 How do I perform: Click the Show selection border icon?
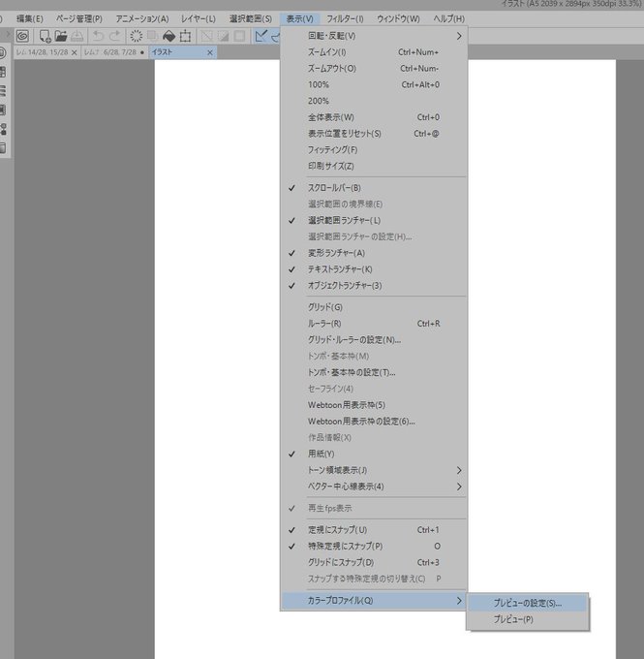[240, 36]
